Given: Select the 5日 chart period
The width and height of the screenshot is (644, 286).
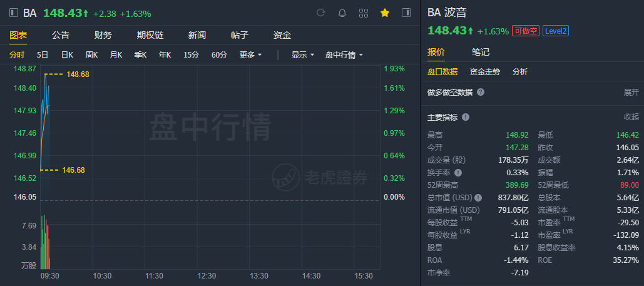Looking at the screenshot, I should click(43, 55).
